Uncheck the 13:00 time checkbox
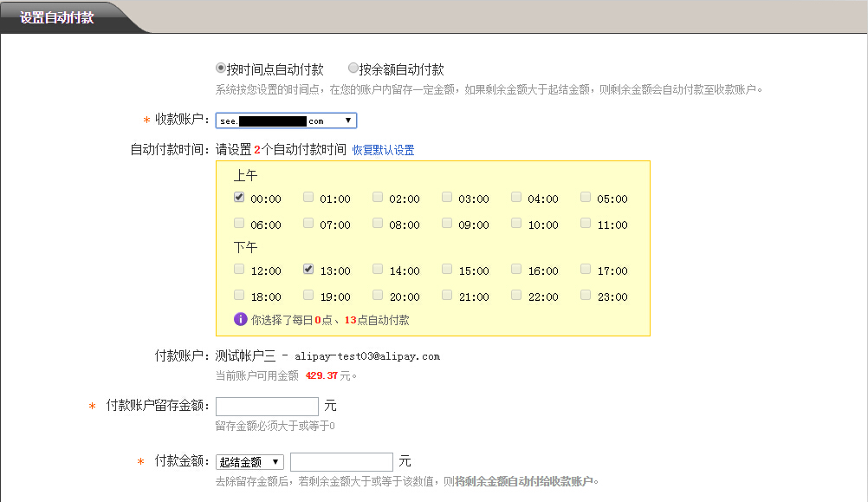 (308, 270)
